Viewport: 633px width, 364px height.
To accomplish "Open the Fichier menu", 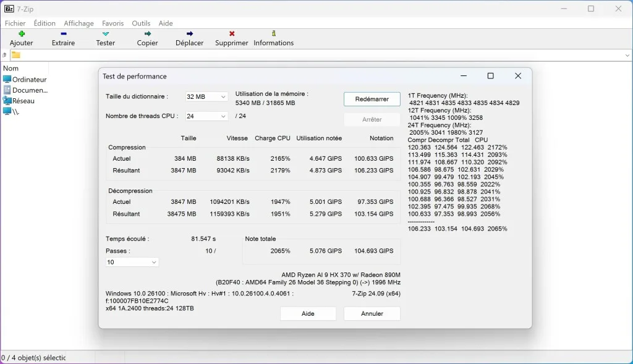I will (15, 23).
